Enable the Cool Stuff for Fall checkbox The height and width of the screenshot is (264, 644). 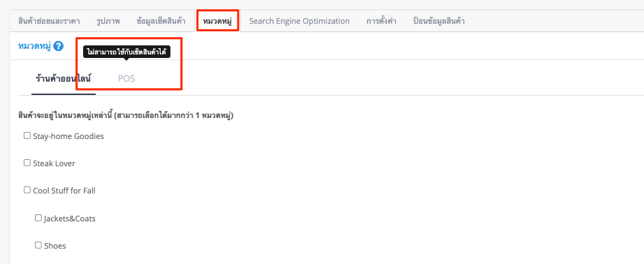pos(27,190)
